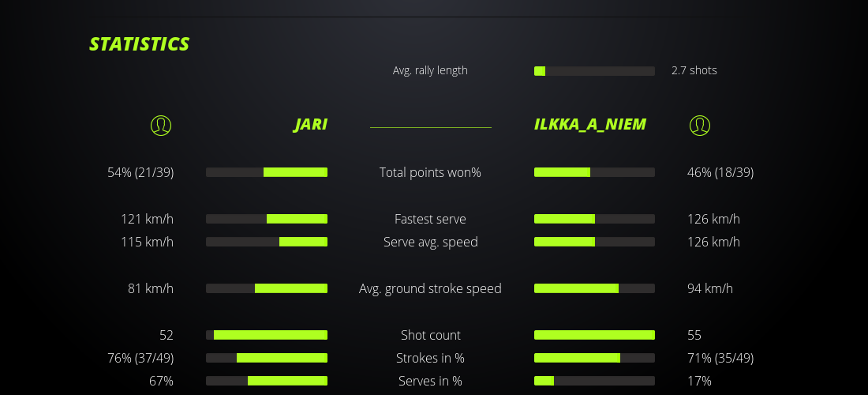This screenshot has height=395, width=868.
Task: Click Ilkka's Shot count bar
Action: point(594,335)
